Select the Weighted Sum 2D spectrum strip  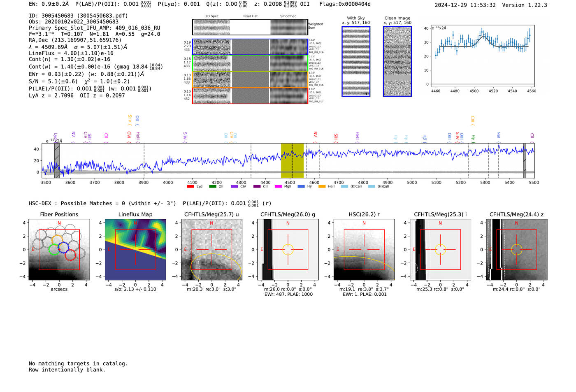(250, 27)
